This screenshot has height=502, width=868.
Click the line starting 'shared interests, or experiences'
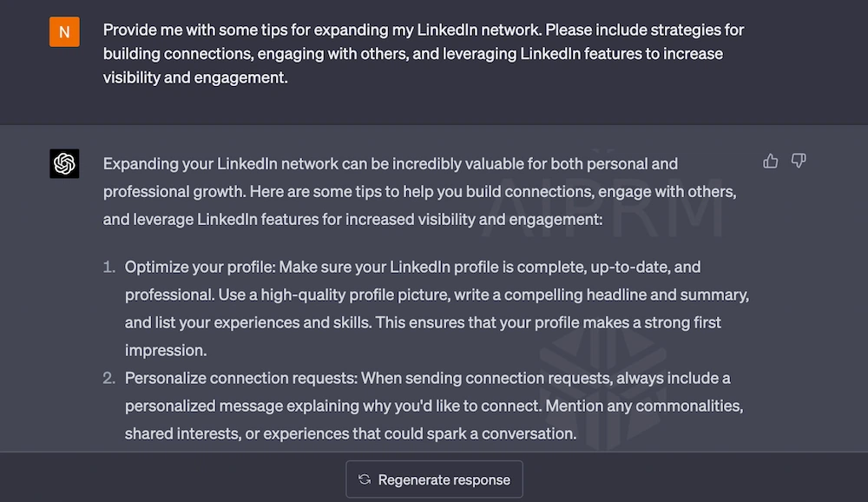(x=351, y=433)
